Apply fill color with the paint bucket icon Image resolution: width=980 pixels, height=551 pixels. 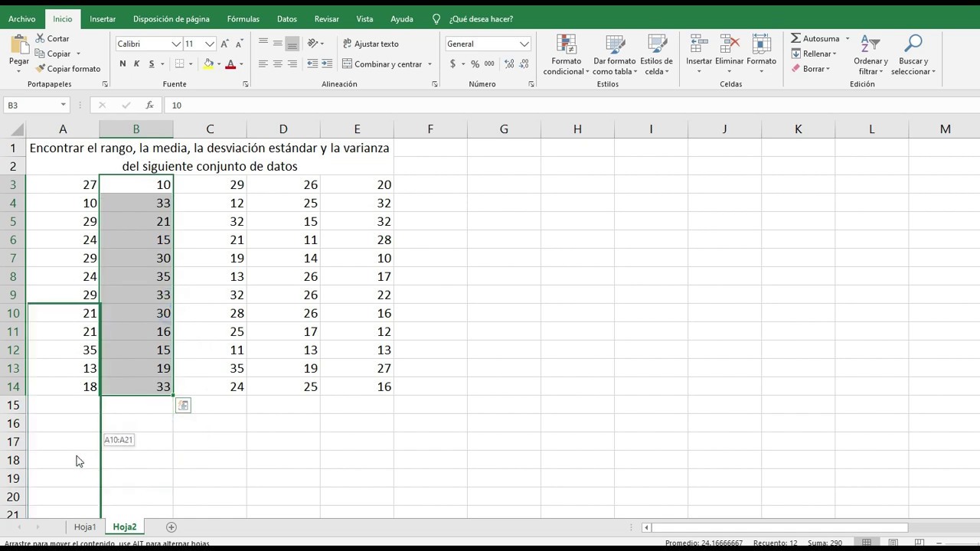tap(208, 64)
